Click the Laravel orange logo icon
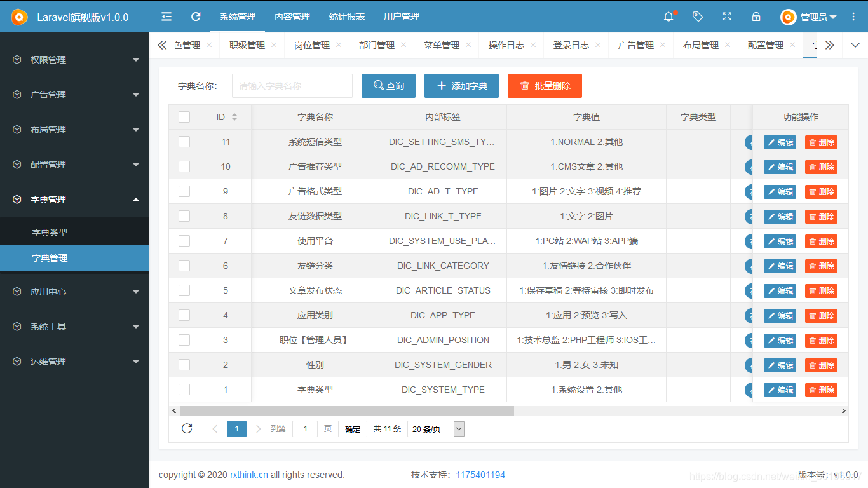The image size is (868, 488). coord(19,17)
